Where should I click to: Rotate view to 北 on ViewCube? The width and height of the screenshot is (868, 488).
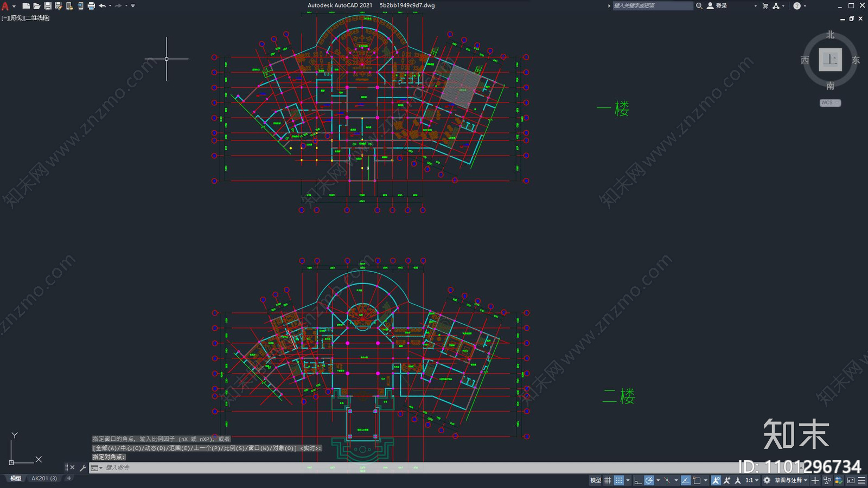click(830, 35)
